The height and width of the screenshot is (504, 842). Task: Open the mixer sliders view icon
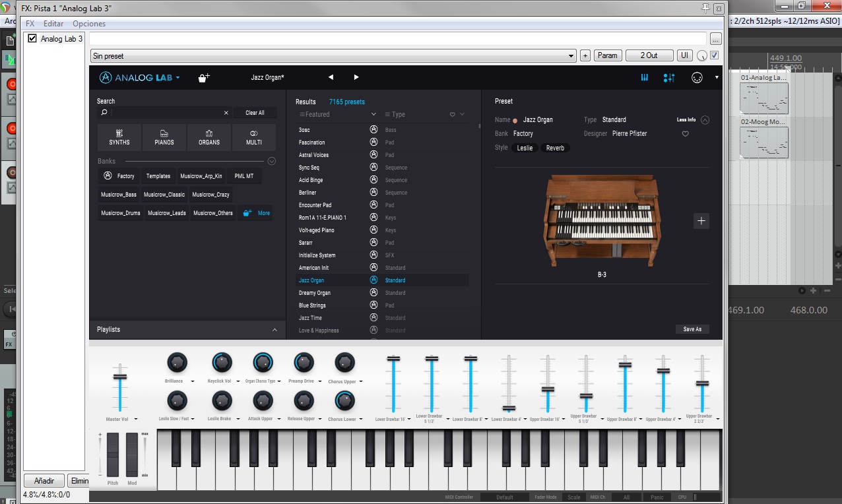tap(669, 77)
